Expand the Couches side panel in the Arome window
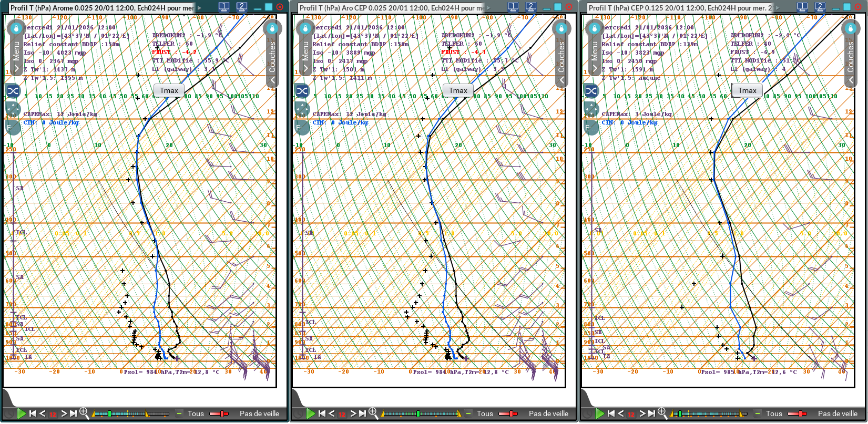 pos(272,80)
